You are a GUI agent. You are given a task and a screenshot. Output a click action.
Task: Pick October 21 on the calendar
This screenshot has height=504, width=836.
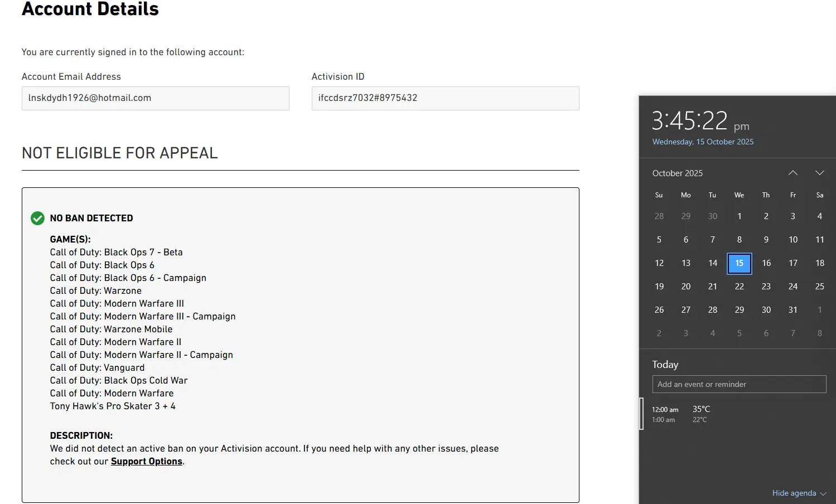pyautogui.click(x=713, y=287)
